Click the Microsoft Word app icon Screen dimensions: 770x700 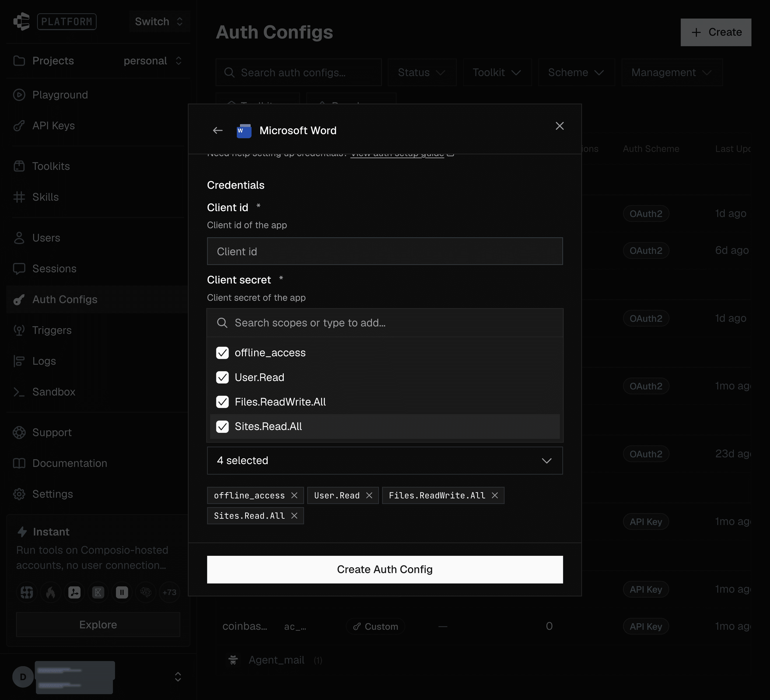[x=244, y=131]
